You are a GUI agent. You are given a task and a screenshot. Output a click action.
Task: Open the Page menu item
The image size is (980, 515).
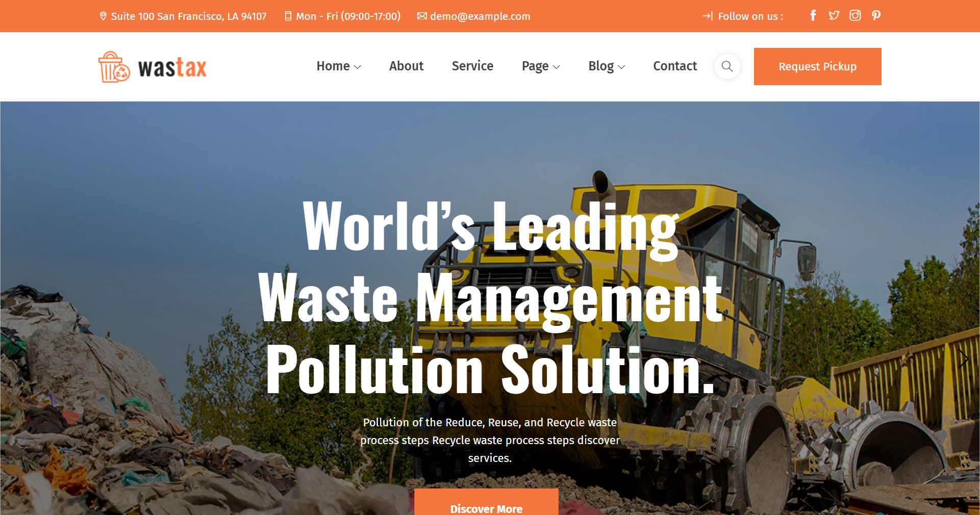535,66
